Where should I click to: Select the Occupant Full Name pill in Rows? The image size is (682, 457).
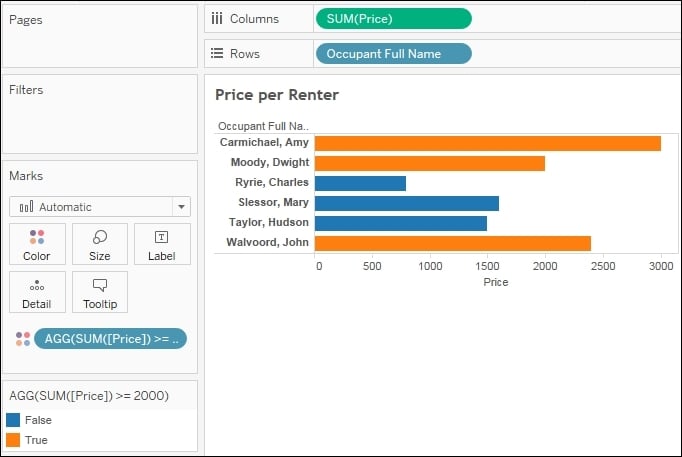click(x=394, y=53)
